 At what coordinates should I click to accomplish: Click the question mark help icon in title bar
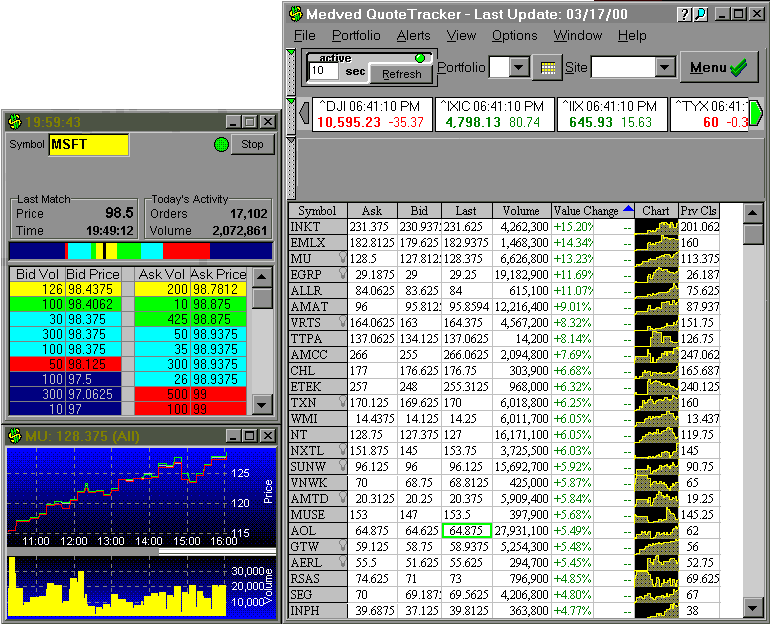[x=684, y=14]
